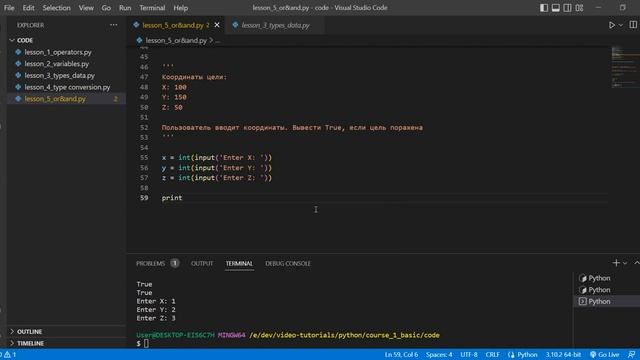Select 3.10.2 64-bit interpreter
This screenshot has width=640, height=360.
click(x=563, y=355)
